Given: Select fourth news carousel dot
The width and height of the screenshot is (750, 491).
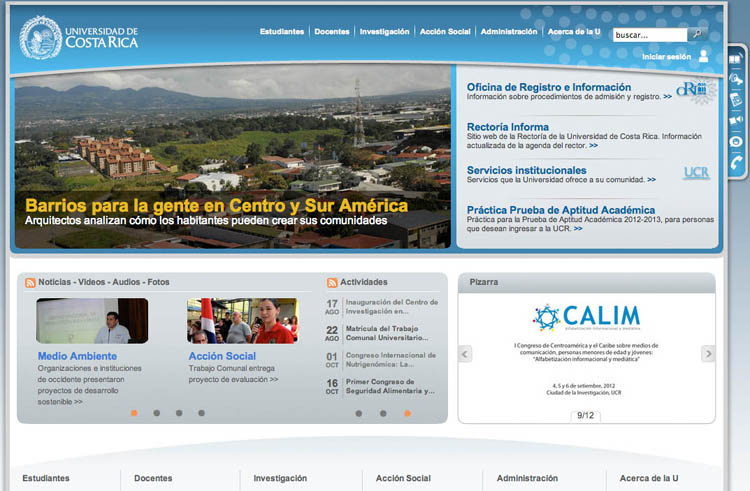Looking at the screenshot, I should coord(201,413).
